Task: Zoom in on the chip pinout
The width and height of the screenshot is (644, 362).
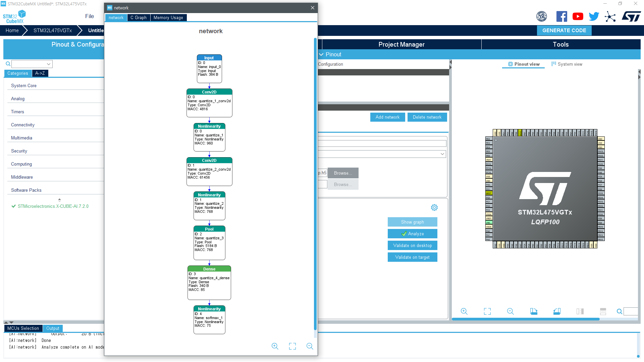Action: coord(464,311)
